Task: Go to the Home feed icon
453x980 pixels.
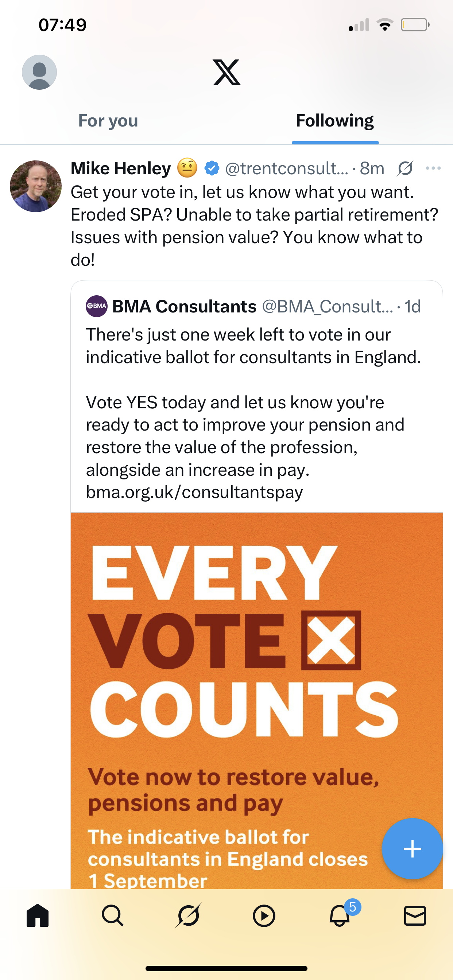Action: pyautogui.click(x=38, y=916)
